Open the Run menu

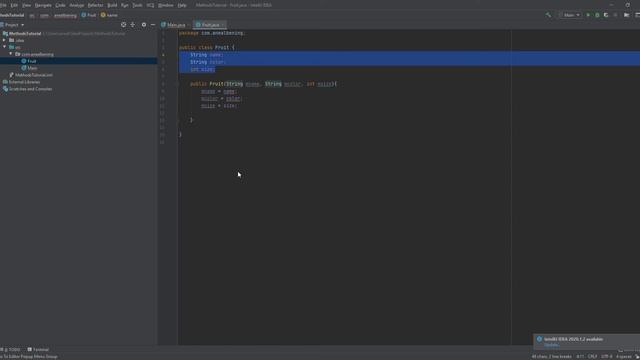pos(125,5)
